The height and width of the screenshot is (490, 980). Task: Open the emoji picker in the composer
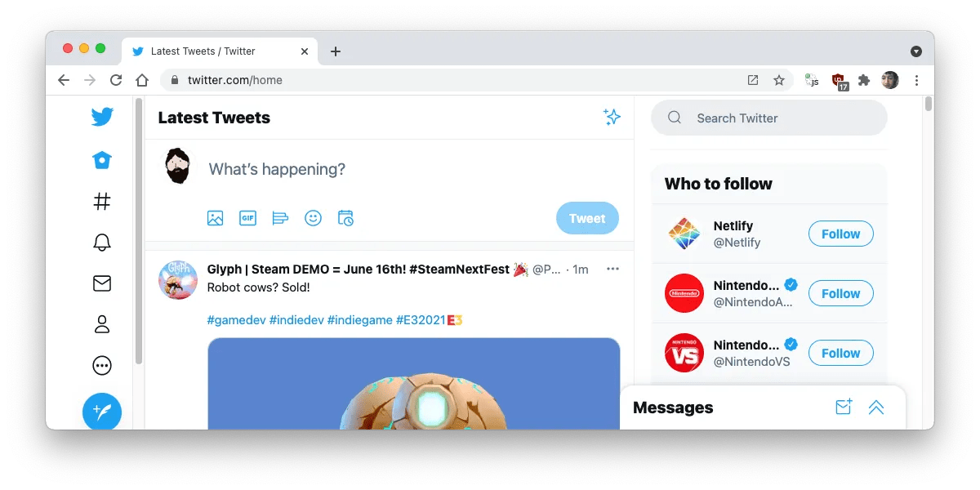pyautogui.click(x=313, y=218)
